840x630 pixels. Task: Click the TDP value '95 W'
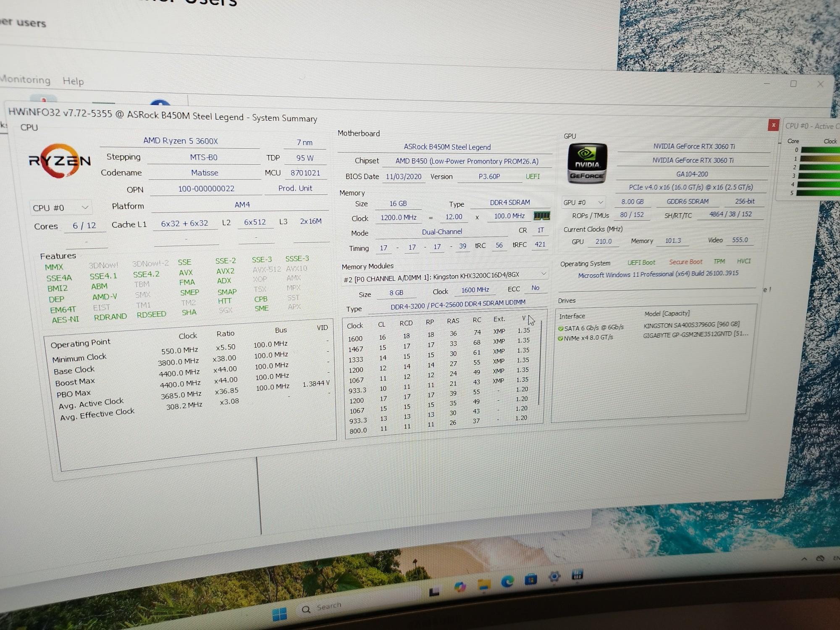(305, 158)
